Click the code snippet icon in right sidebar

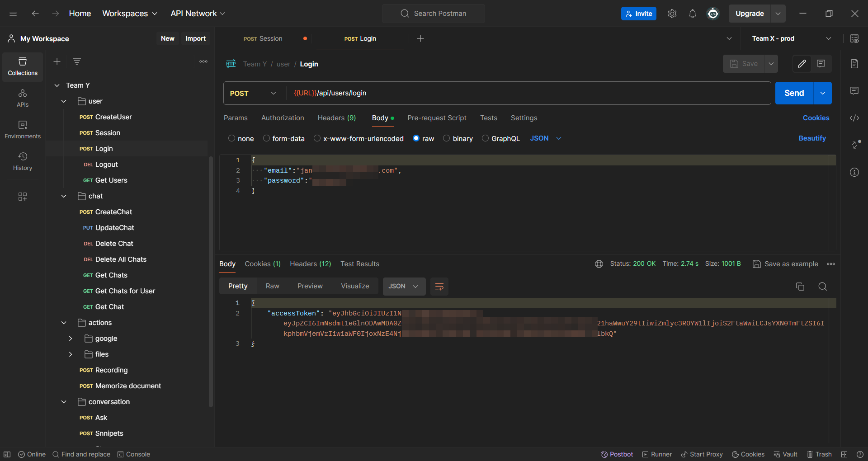pyautogui.click(x=854, y=118)
